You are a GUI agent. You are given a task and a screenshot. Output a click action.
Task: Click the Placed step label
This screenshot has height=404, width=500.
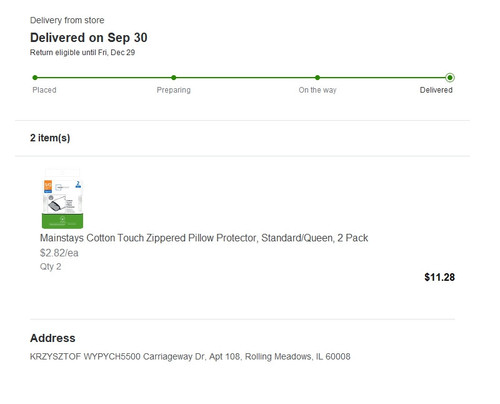[44, 90]
